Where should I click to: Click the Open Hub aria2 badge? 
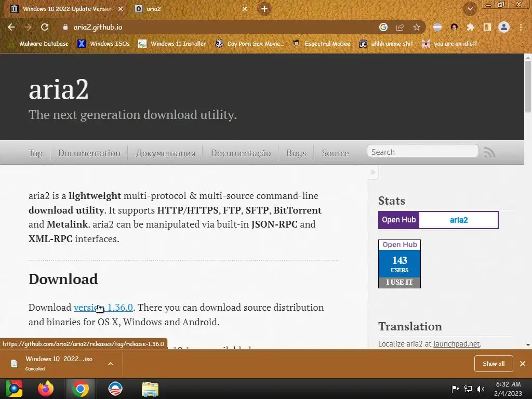(x=438, y=220)
